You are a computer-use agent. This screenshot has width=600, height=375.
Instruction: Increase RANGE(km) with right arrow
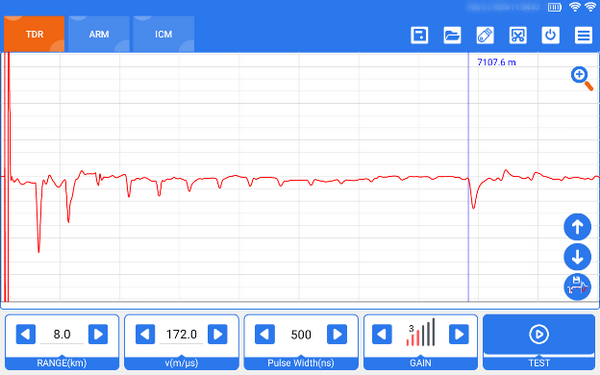[98, 334]
